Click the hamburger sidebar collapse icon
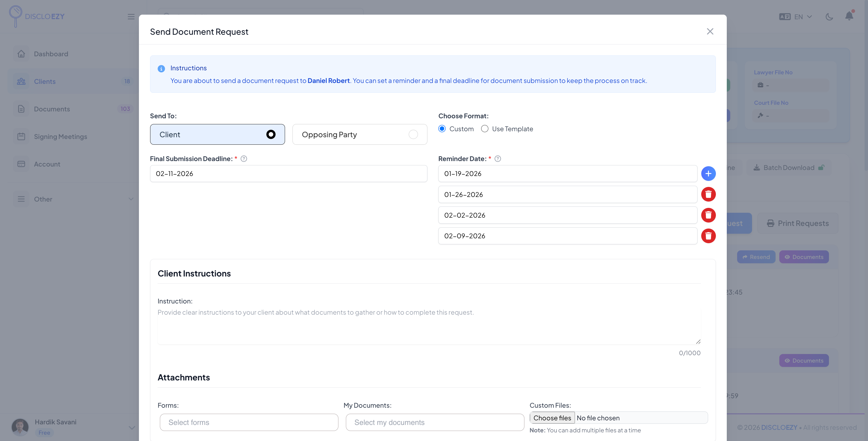This screenshot has height=441, width=868. [131, 17]
